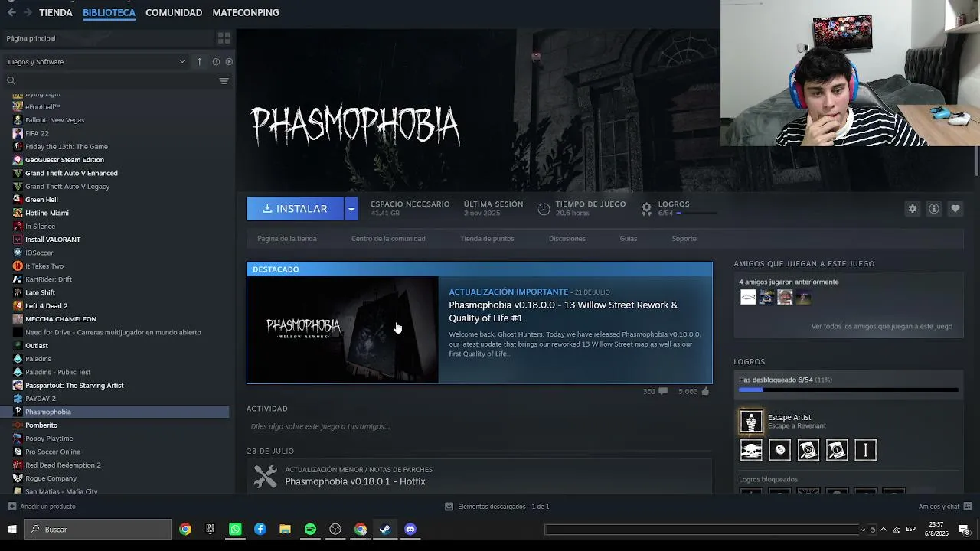Image resolution: width=980 pixels, height=551 pixels.
Task: Open game info icon for Phasmophobia
Action: click(x=933, y=209)
